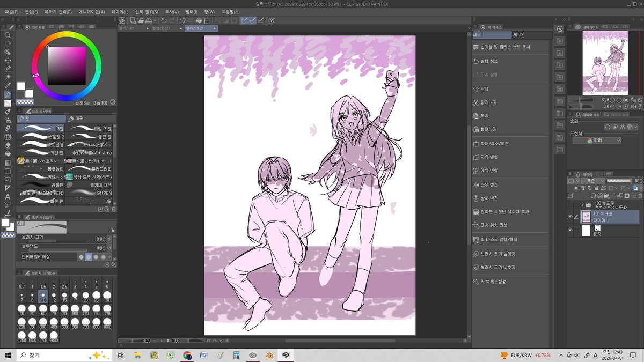
Task: Delete the selected sub tool with trash icon
Action: click(x=114, y=209)
